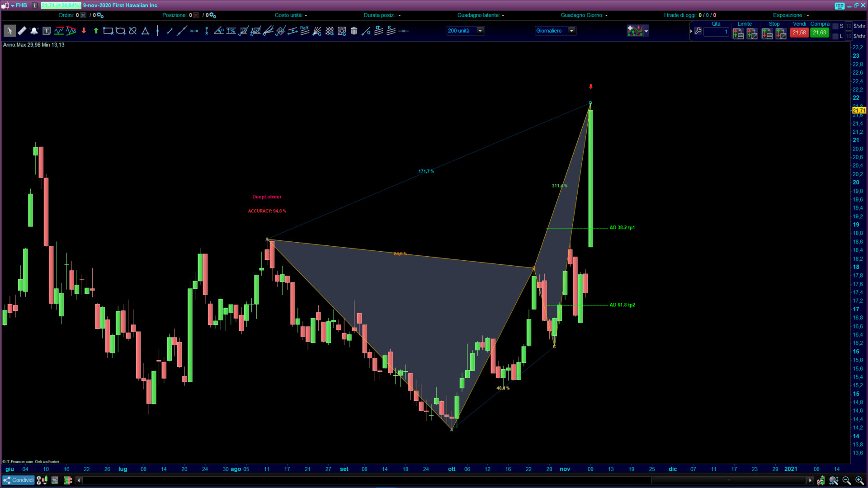The width and height of the screenshot is (868, 488).
Task: Select the ruler measurement tool
Action: tap(22, 31)
